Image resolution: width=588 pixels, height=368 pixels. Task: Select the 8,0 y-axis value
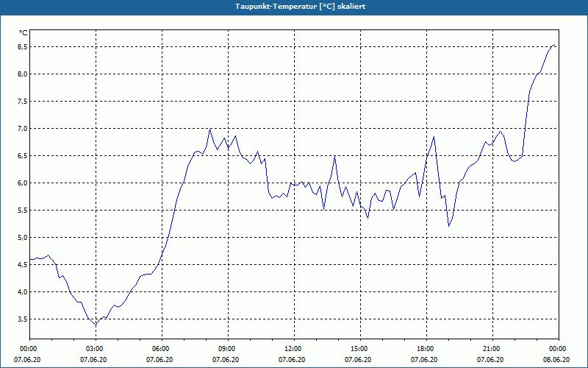click(x=23, y=74)
